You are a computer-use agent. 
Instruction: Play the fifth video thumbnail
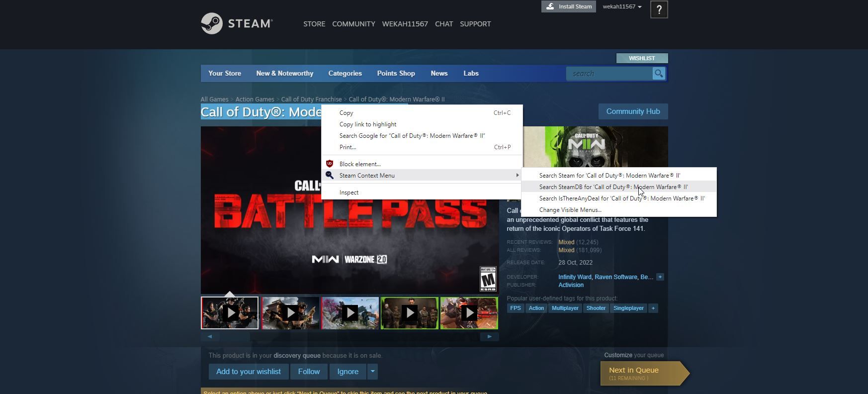[x=469, y=313]
